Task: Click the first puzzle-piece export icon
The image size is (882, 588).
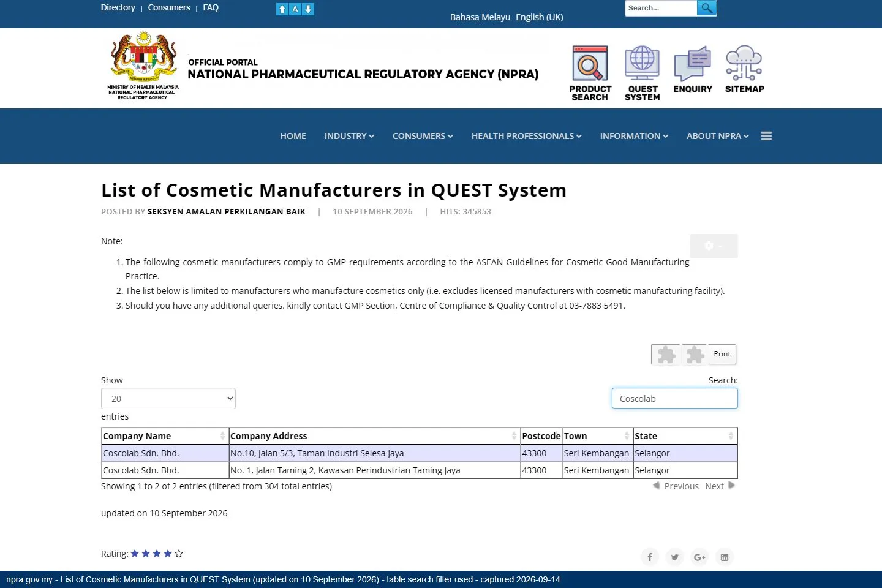Action: pyautogui.click(x=666, y=355)
